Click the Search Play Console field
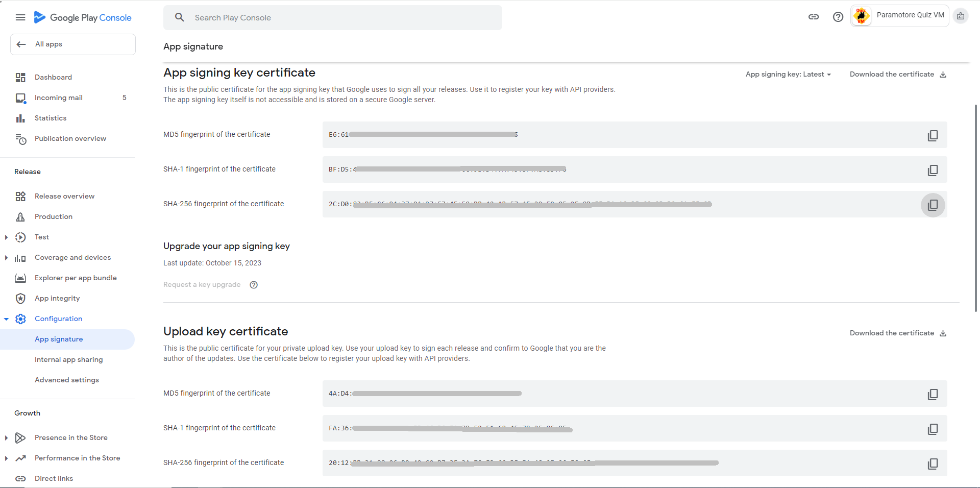 (332, 18)
